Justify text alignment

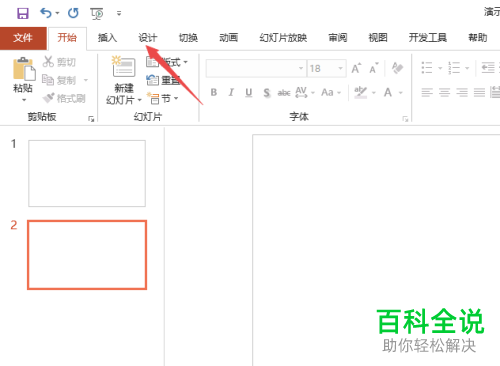479,92
